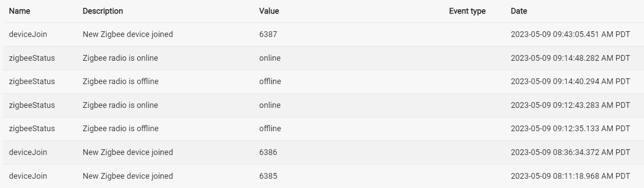Sort by the Name column header
644x188 pixels.
(19, 11)
